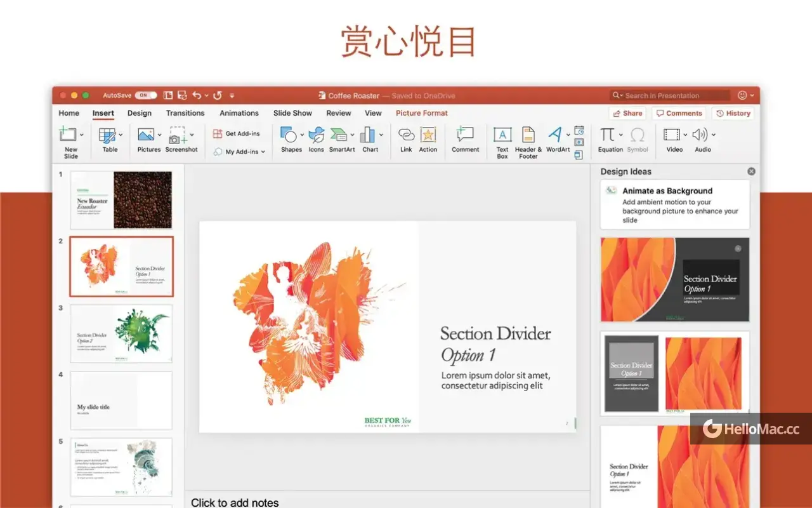Click the Screenshot icon

tap(178, 135)
